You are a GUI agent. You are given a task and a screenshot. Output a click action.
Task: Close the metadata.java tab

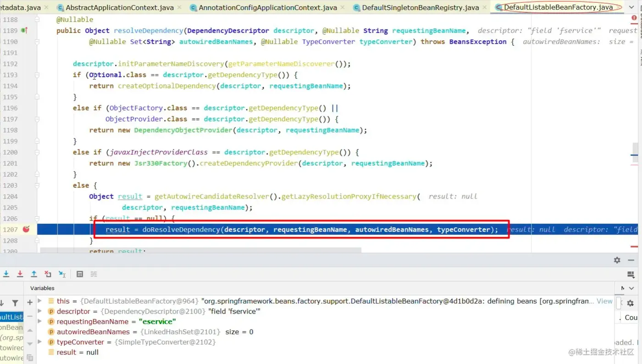click(x=46, y=7)
